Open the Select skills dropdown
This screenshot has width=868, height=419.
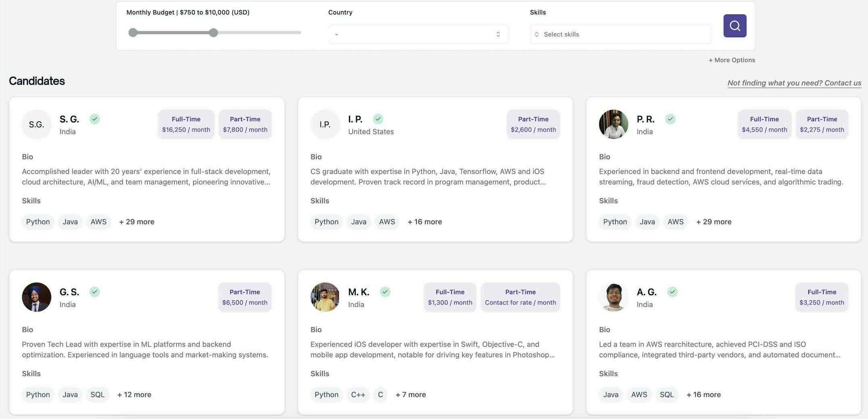click(x=620, y=34)
